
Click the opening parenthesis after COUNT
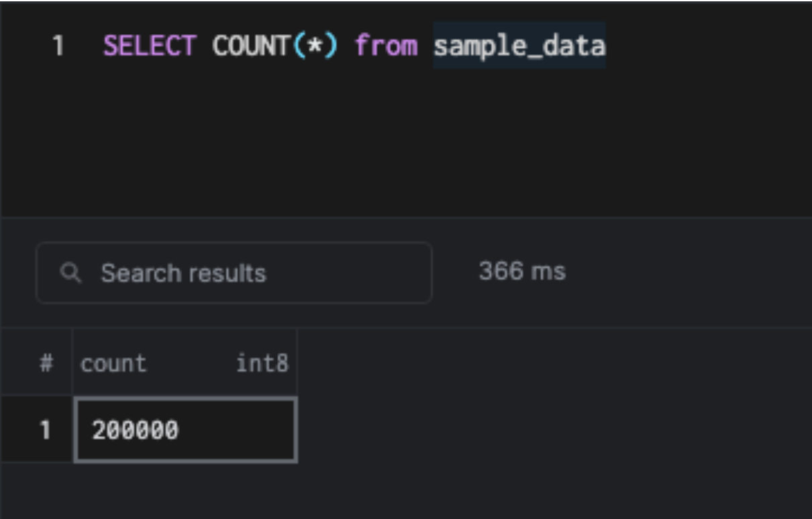pyautogui.click(x=295, y=46)
